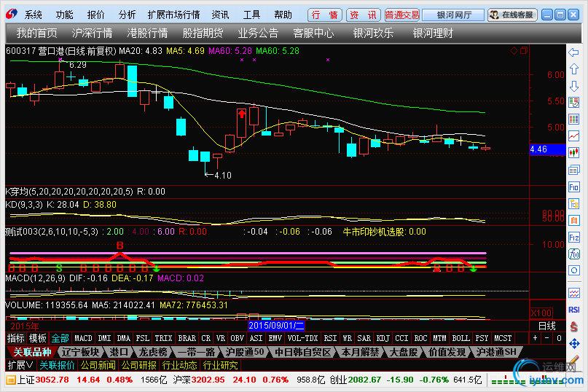Image resolution: width=588 pixels, height=392 pixels.
Task: Click the red diamond icon atop chart
Action: coord(514,51)
